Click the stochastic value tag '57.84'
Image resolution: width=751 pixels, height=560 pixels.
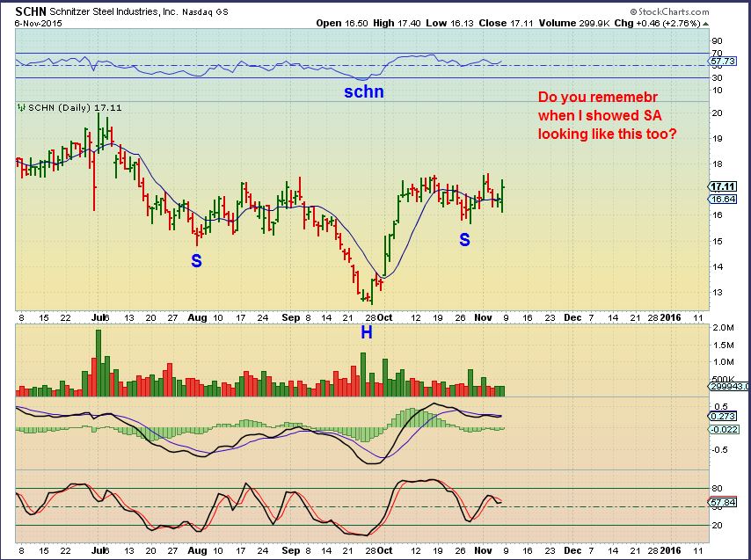(723, 503)
